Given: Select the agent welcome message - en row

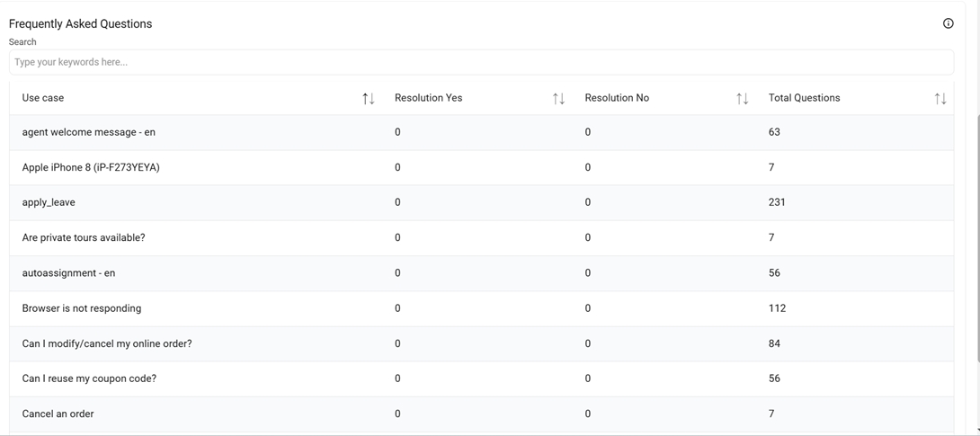Looking at the screenshot, I should pyautogui.click(x=89, y=132).
